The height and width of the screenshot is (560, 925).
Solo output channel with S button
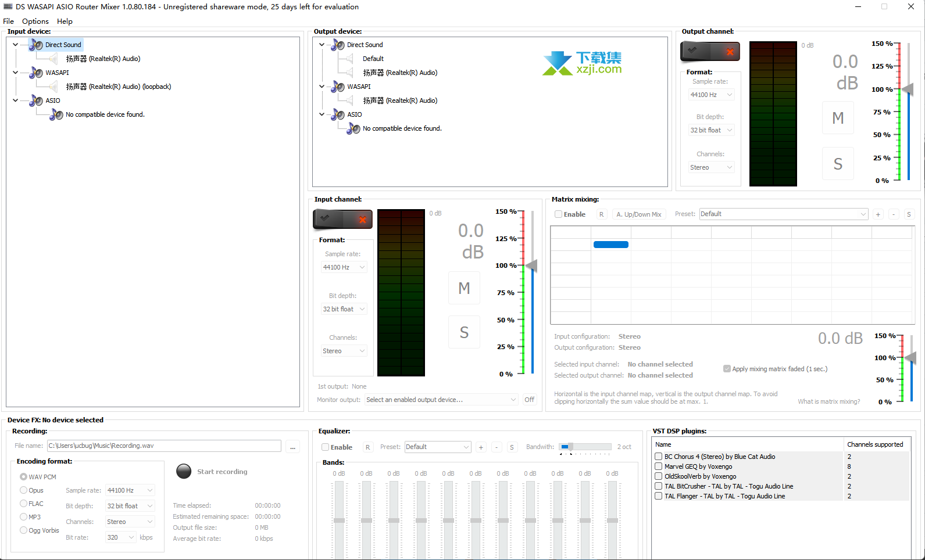click(x=838, y=164)
